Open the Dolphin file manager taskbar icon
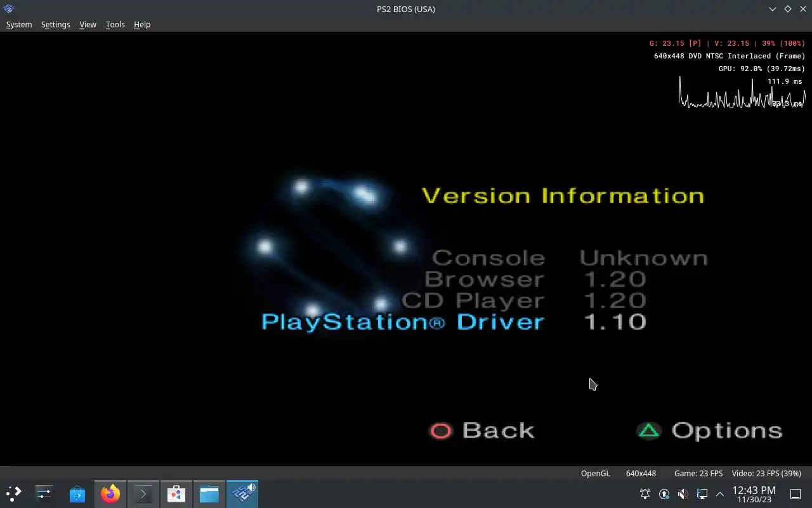Screen dimensions: 812x508 tap(209, 493)
